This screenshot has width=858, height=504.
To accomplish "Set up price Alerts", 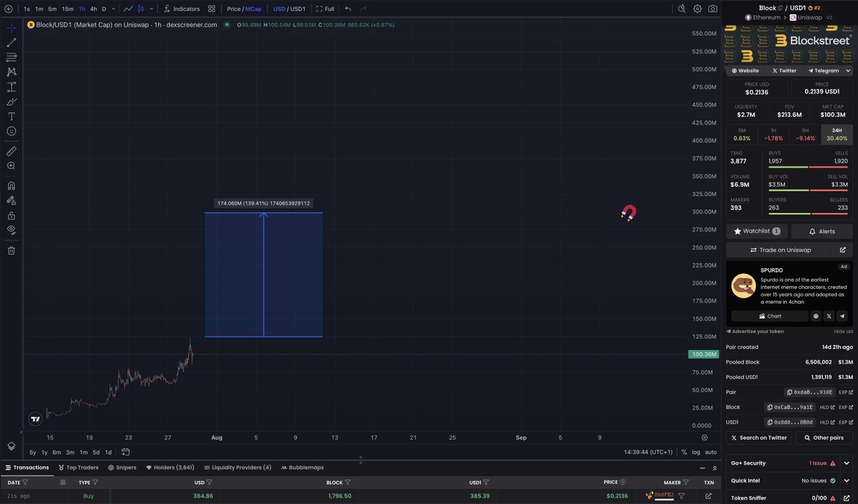I will click(x=822, y=231).
